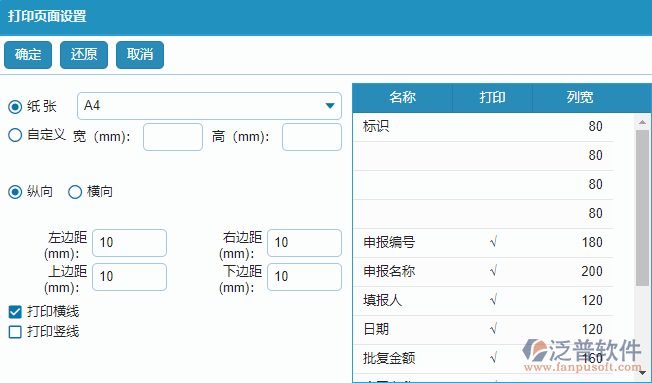Choose 横向 landscape orientation
Image resolution: width=652 pixels, height=383 pixels.
tap(75, 192)
